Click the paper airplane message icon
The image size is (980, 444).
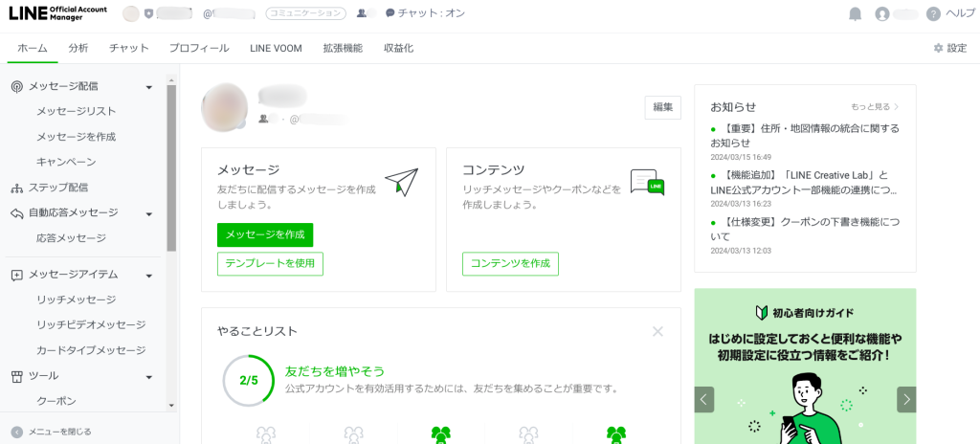tap(401, 182)
